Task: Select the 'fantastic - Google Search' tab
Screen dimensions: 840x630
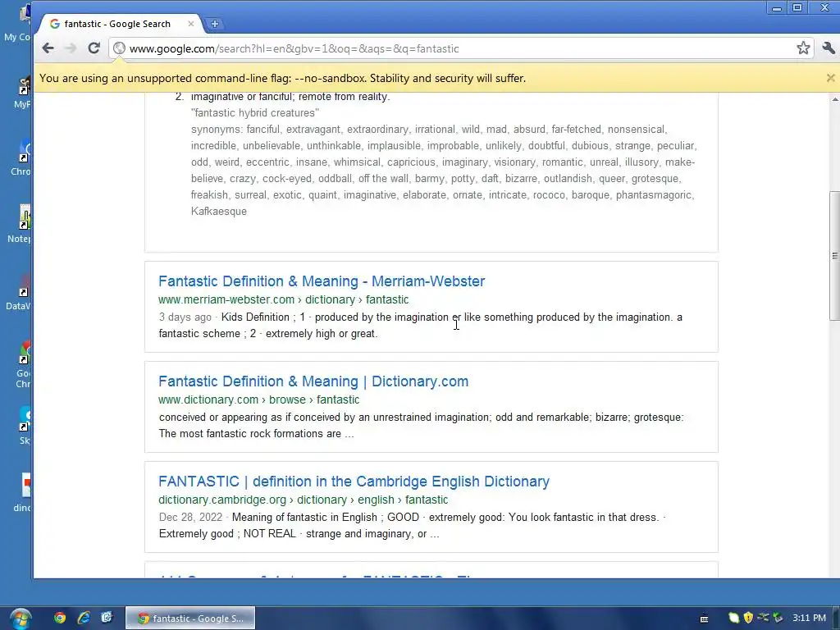Action: (118, 24)
